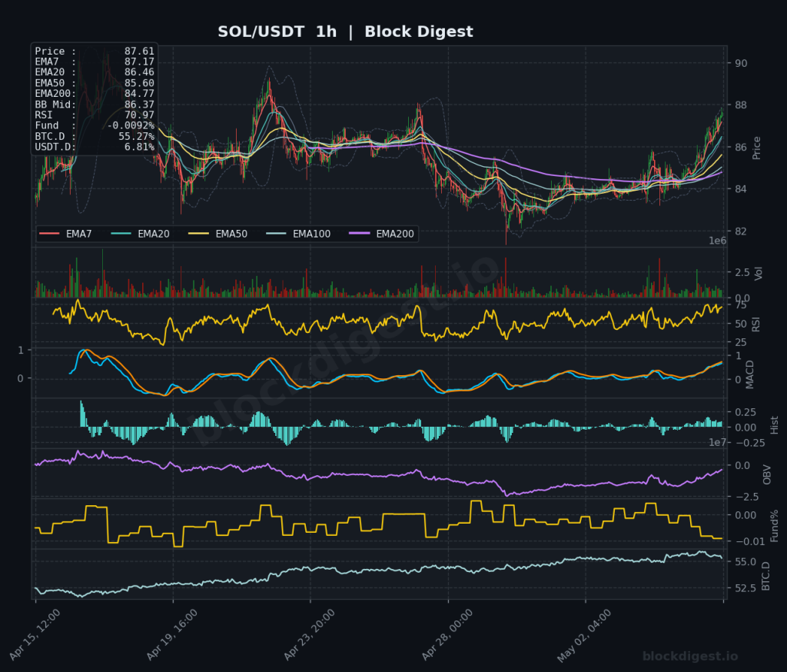This screenshot has height=672, width=787.
Task: Click the Fund value -0.0092%
Action: pos(131,125)
